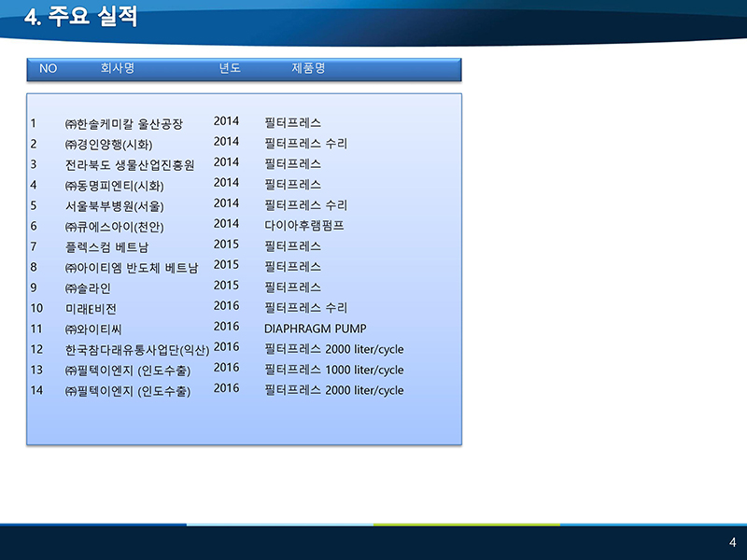Click the '제품명' column header

coord(308,68)
